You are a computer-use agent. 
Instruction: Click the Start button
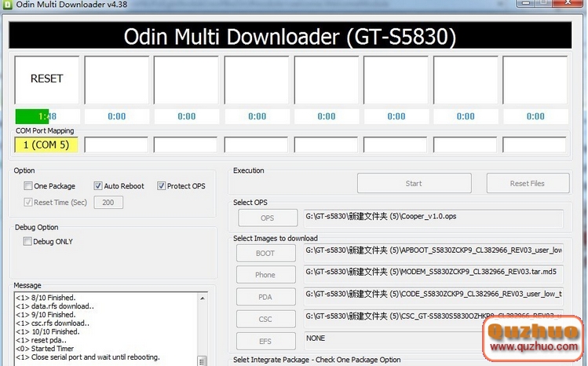414,183
